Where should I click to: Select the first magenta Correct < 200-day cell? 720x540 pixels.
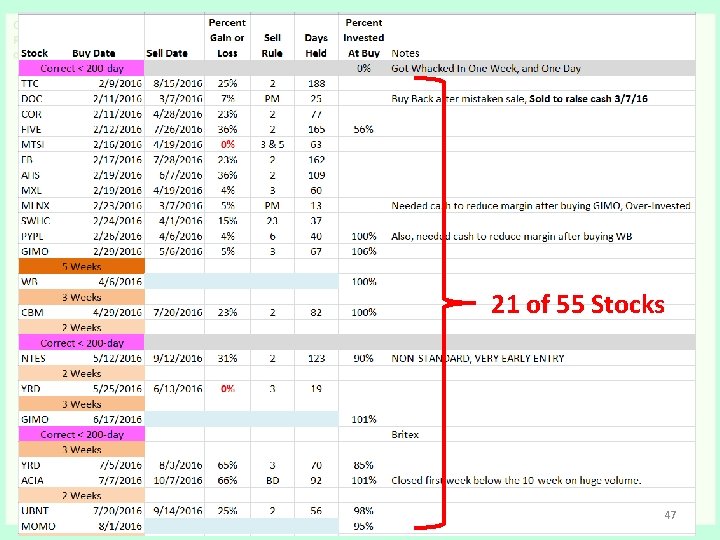click(82, 68)
